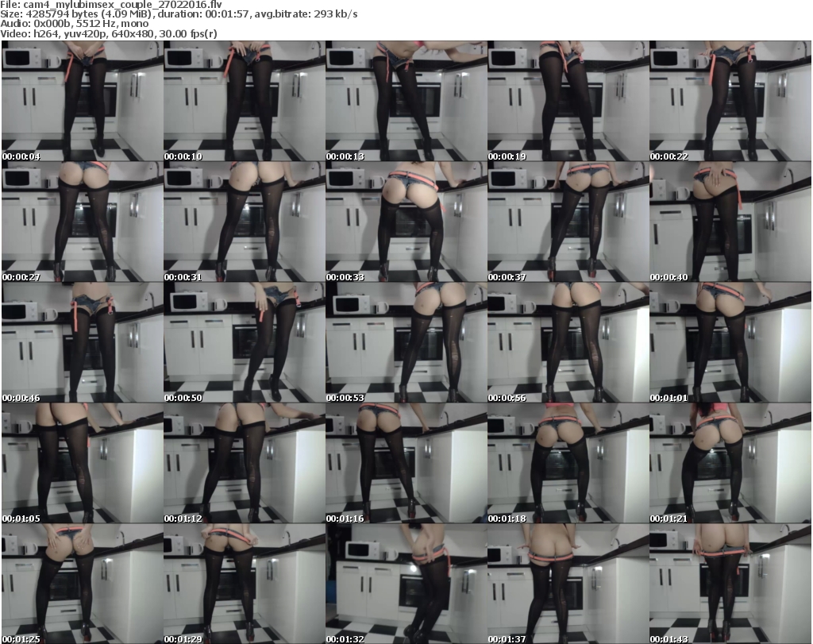The width and height of the screenshot is (813, 644).
Task: Click the 00:01:37 timestamp label
Action: click(507, 639)
